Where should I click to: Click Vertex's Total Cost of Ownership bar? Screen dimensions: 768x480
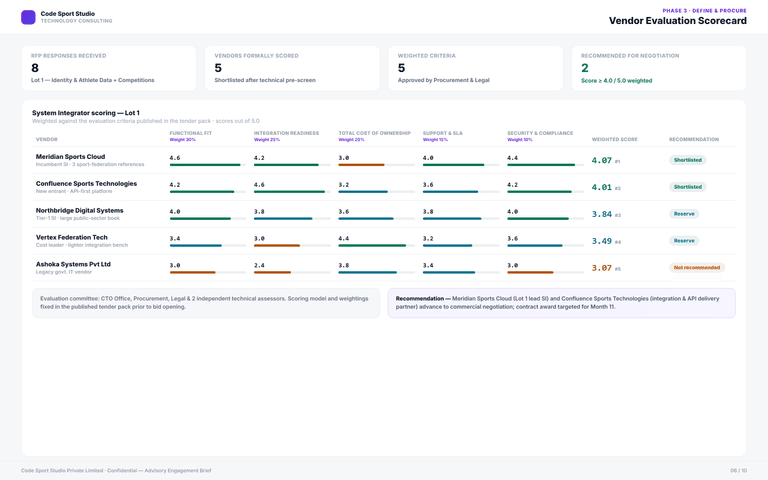click(376, 245)
